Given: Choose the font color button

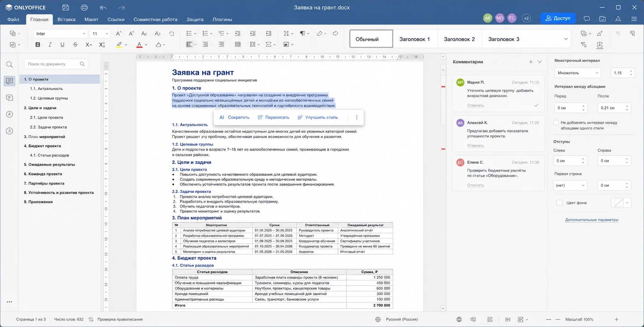Looking at the screenshot, I should pos(139,45).
